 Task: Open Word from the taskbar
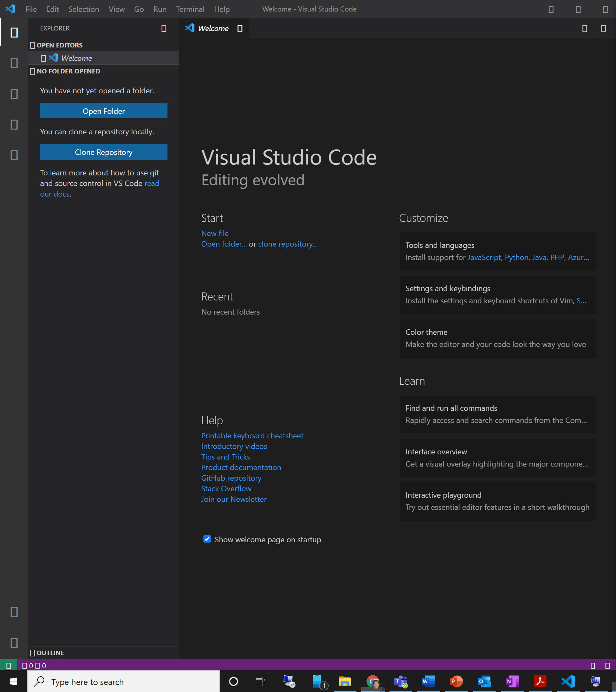pyautogui.click(x=428, y=681)
